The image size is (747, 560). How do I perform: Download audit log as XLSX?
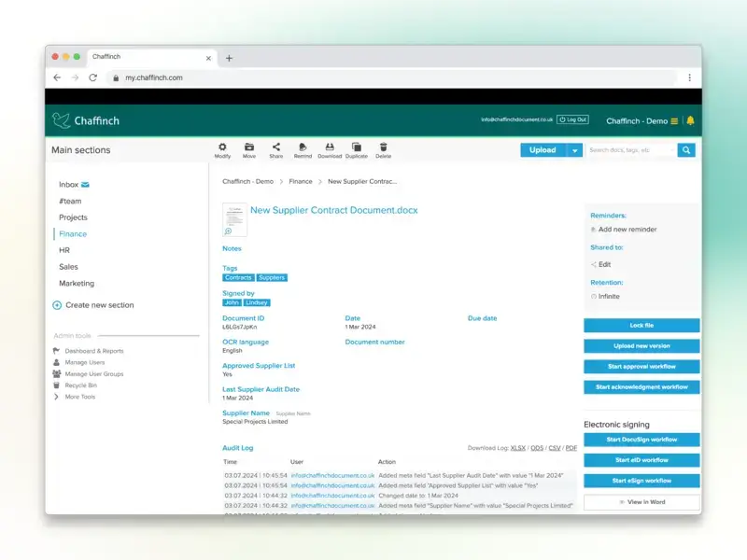click(x=518, y=448)
